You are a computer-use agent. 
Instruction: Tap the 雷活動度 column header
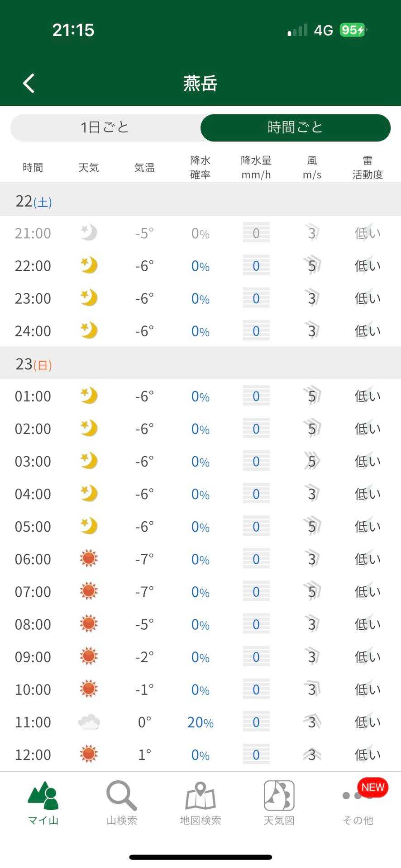368,167
